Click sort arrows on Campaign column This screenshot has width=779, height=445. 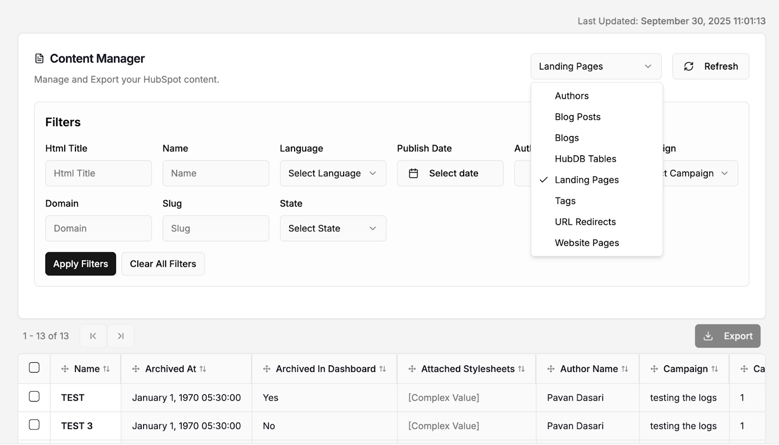pyautogui.click(x=715, y=369)
